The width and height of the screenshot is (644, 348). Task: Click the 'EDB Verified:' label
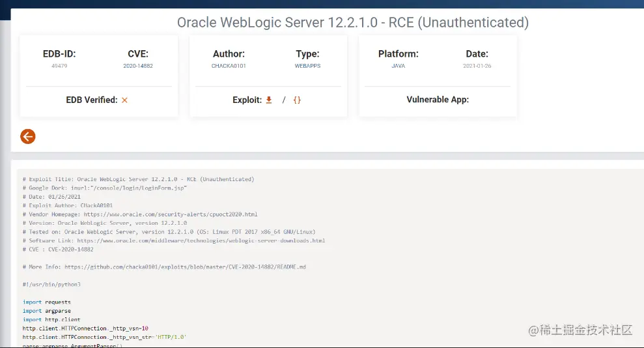click(92, 100)
